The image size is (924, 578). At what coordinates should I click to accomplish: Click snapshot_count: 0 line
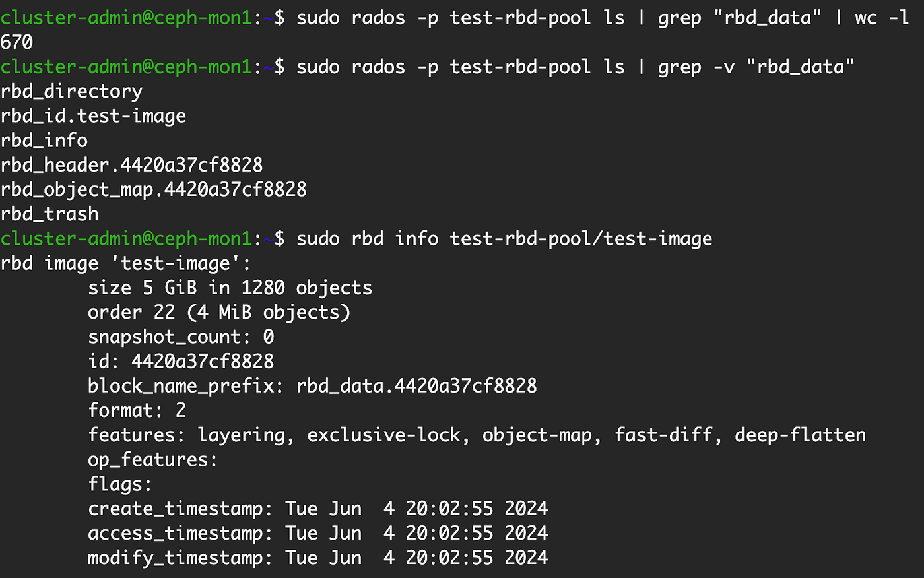(181, 337)
